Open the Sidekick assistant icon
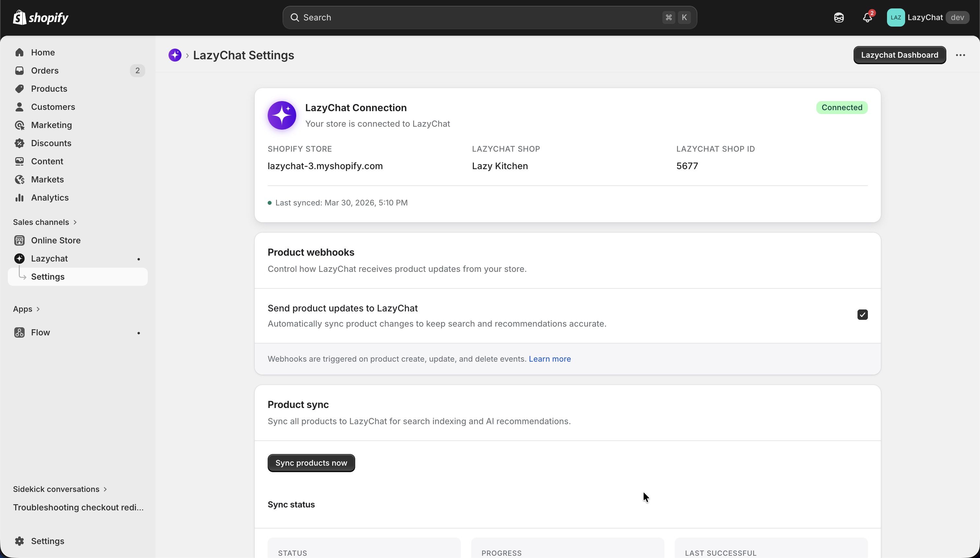The image size is (980, 558). pyautogui.click(x=839, y=17)
